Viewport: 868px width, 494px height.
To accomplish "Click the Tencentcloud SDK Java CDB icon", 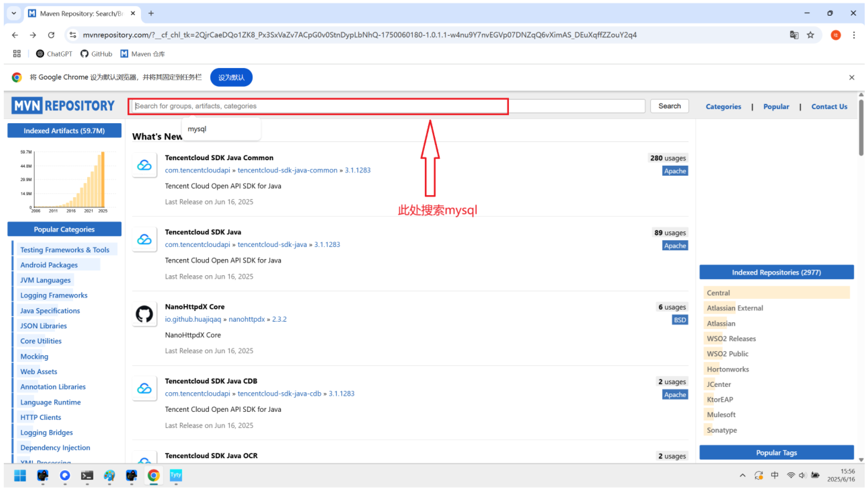I will [144, 388].
